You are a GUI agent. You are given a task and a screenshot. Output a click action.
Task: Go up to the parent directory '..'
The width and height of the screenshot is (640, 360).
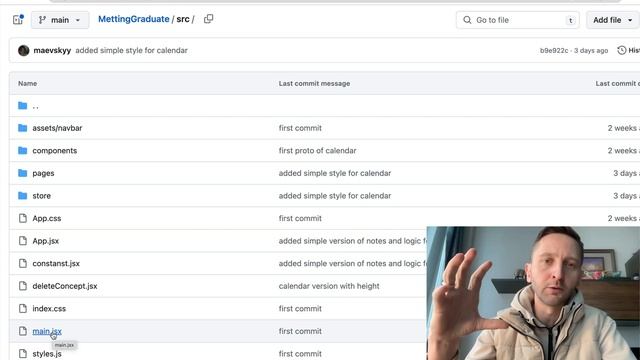[x=36, y=106]
